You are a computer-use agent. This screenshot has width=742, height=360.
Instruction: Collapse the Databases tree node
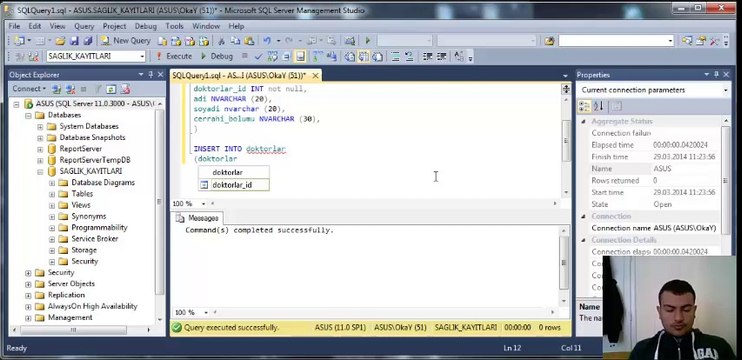point(28,115)
